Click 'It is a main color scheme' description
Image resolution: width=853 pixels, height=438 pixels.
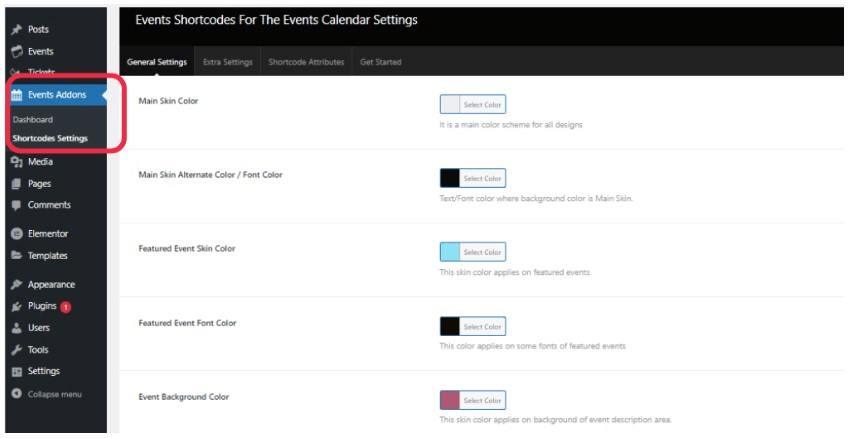(511, 125)
